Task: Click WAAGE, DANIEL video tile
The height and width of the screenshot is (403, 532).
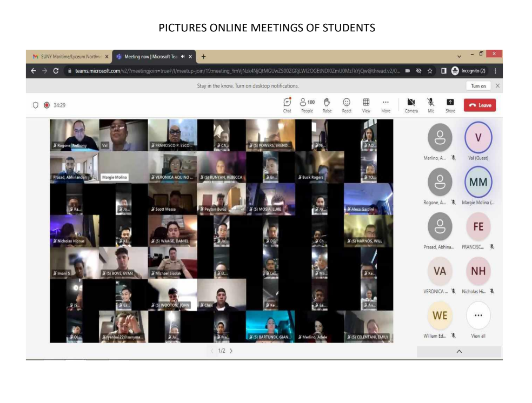Action: tap(172, 231)
